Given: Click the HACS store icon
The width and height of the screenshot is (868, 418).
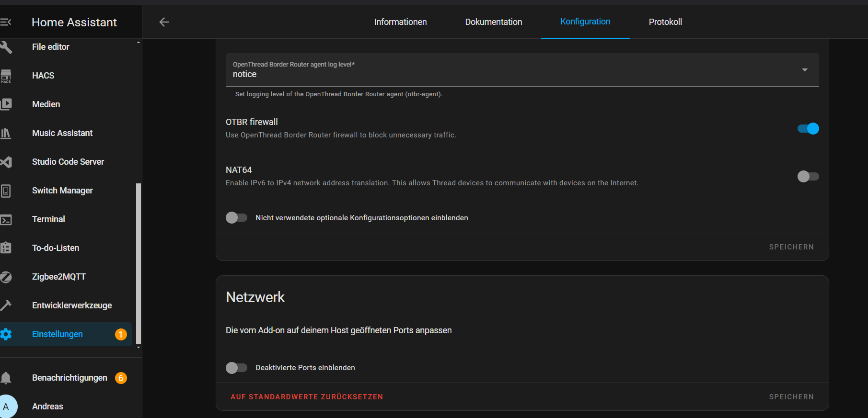Looking at the screenshot, I should (x=6, y=76).
